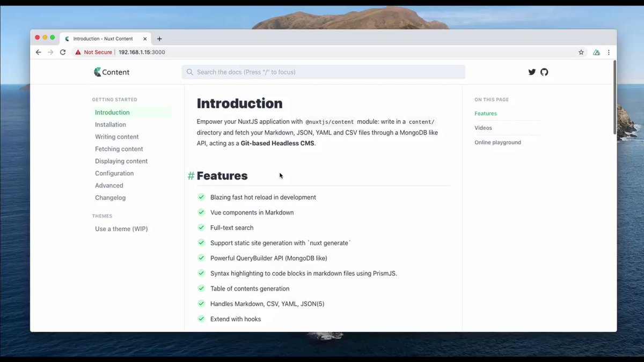The height and width of the screenshot is (362, 644).
Task: Go back with browser back arrow
Action: [x=38, y=52]
